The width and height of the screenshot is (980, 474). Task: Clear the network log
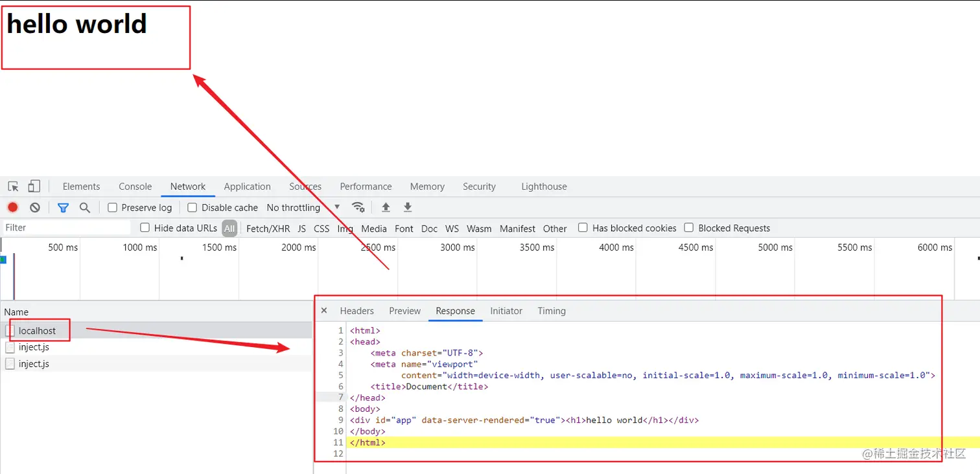coord(35,207)
